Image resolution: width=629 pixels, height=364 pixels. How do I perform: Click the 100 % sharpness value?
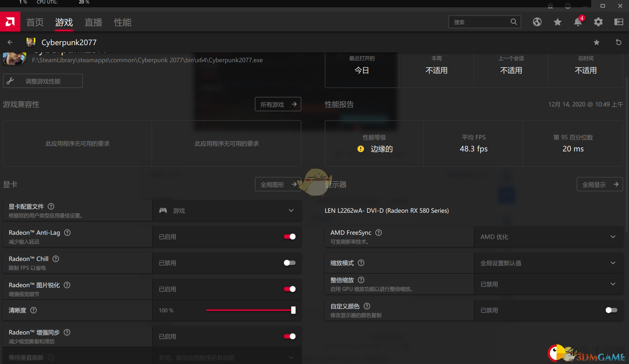pyautogui.click(x=166, y=310)
